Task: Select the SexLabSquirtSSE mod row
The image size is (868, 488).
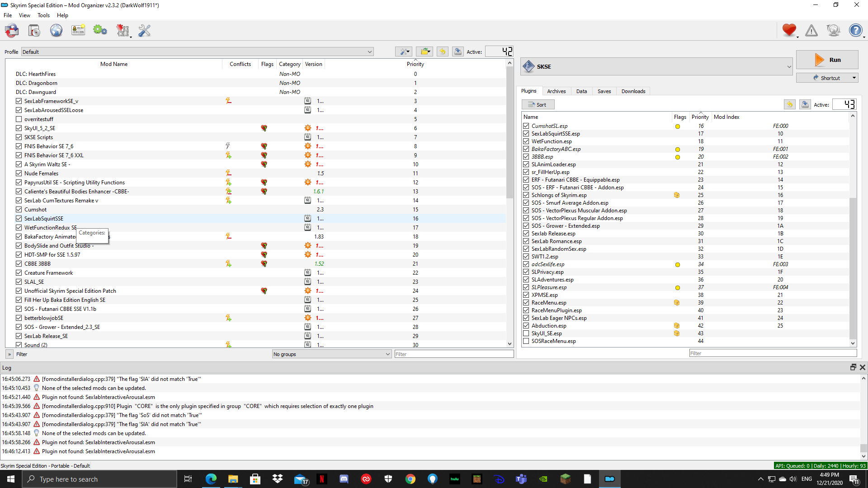Action: click(255, 219)
